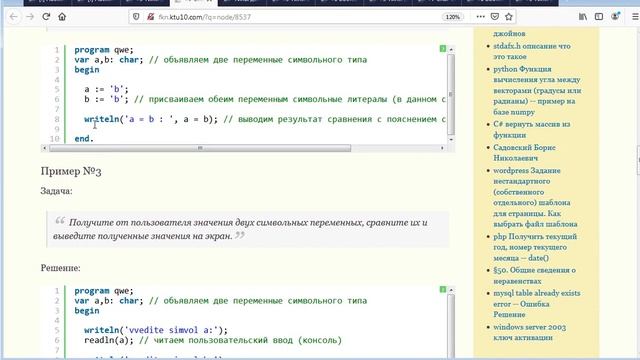Viewport: 640px width, 360px height.
Task: Open 'python Функция вычисления угла' link
Action: [537, 90]
